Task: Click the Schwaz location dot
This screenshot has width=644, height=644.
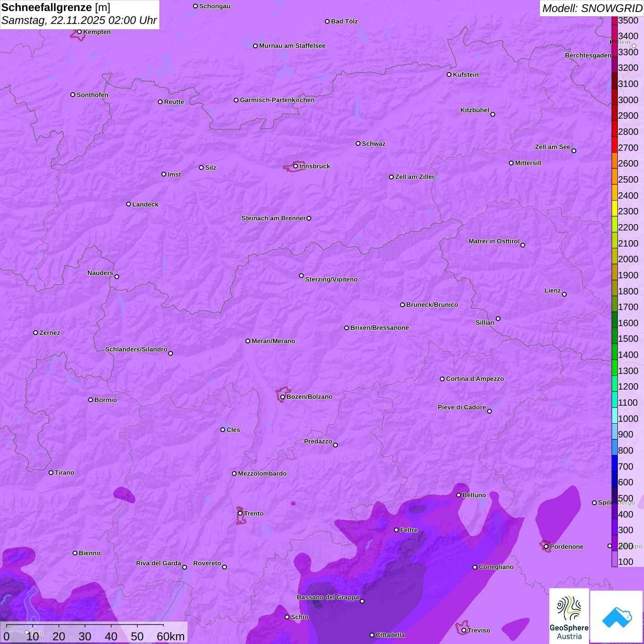Action: (x=358, y=144)
